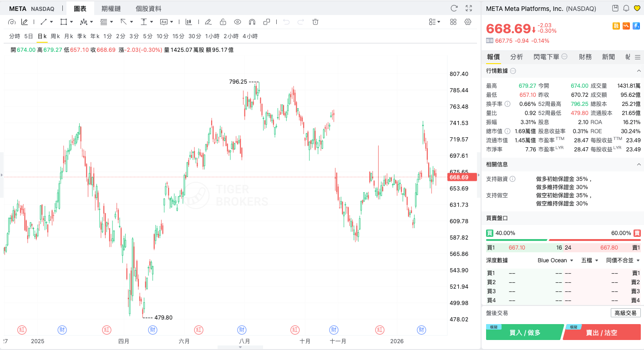Click the red 668.69 price label on axis
Viewport: 644px width, 350px height.
click(x=462, y=177)
